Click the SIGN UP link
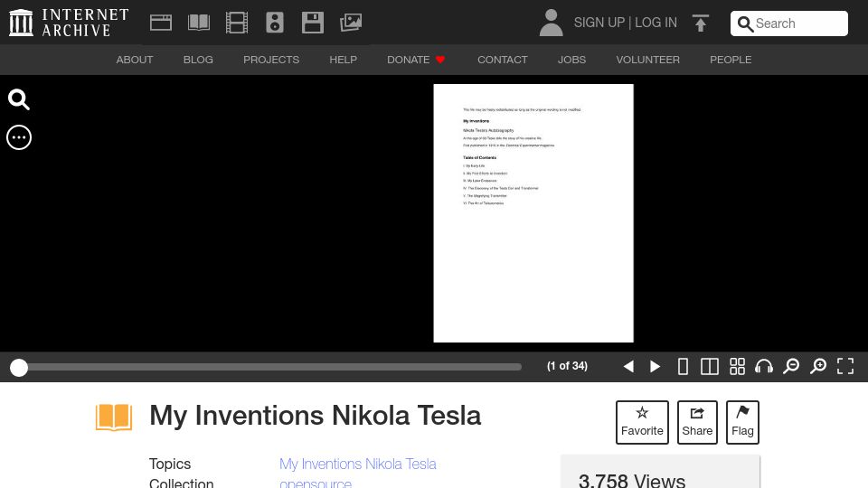Viewport: 868px width, 488px height. [599, 23]
